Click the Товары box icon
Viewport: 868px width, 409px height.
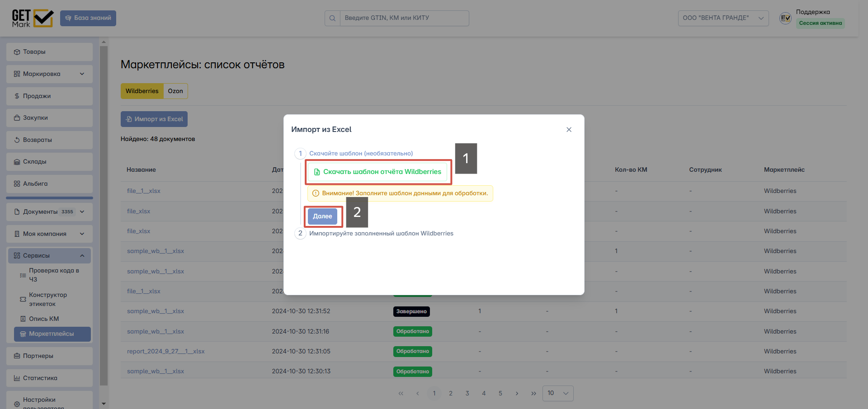[17, 52]
